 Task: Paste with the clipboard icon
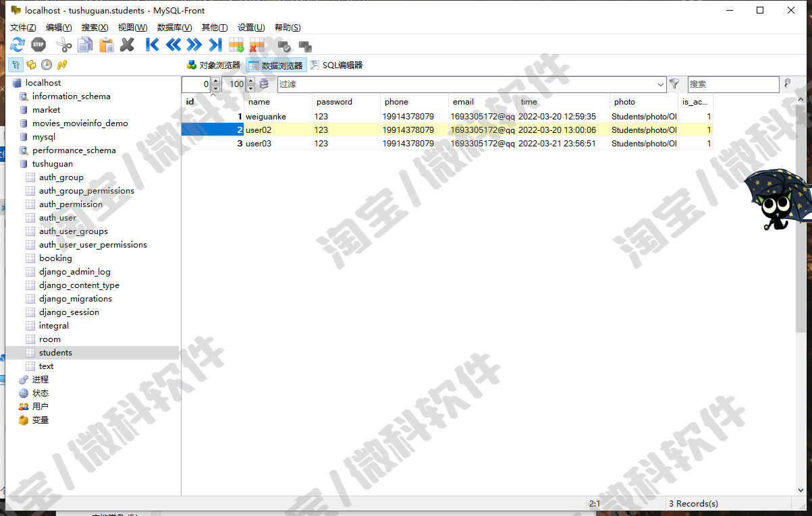pyautogui.click(x=106, y=45)
